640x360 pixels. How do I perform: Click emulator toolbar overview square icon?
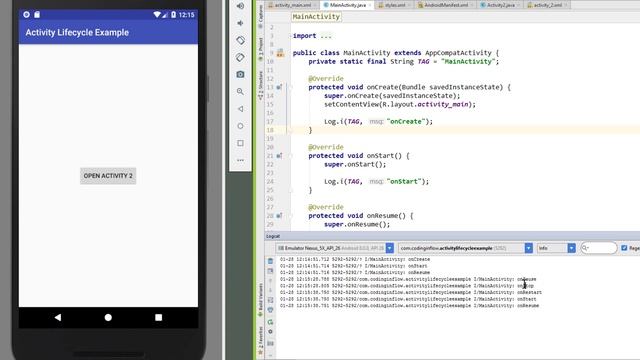tap(240, 143)
